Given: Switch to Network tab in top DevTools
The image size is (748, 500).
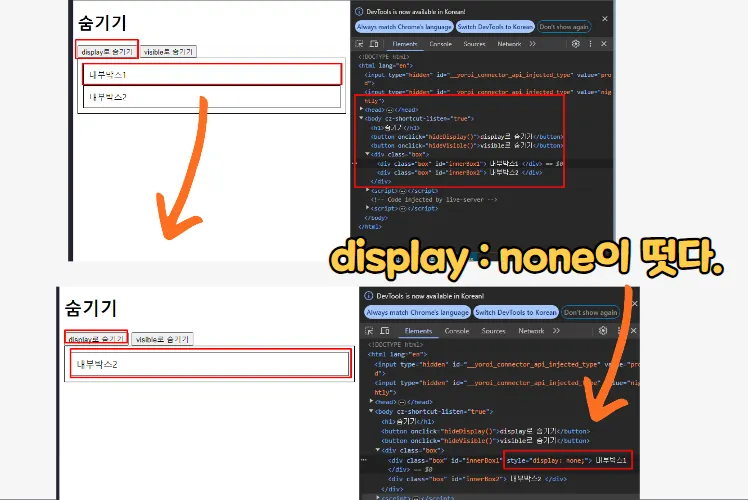Looking at the screenshot, I should (509, 44).
